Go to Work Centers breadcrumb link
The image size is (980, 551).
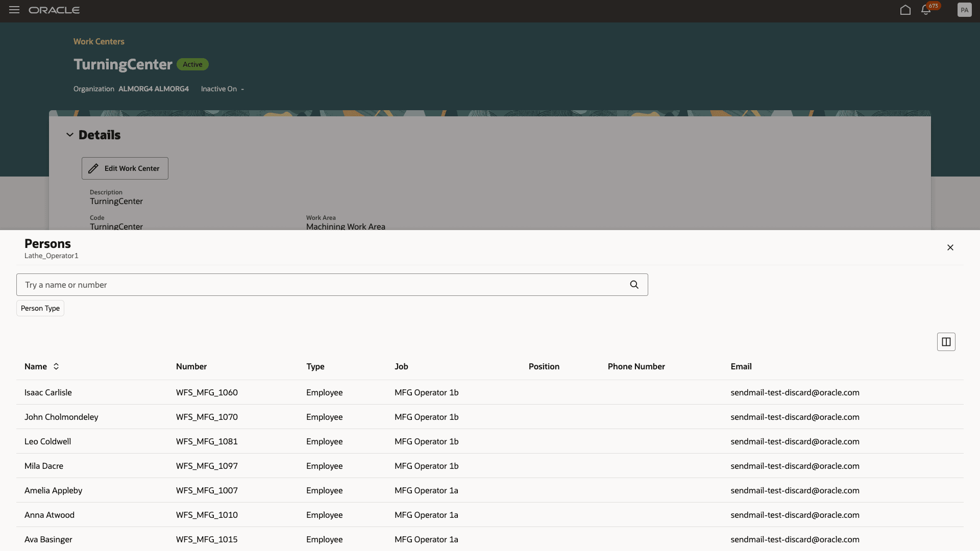point(99,41)
